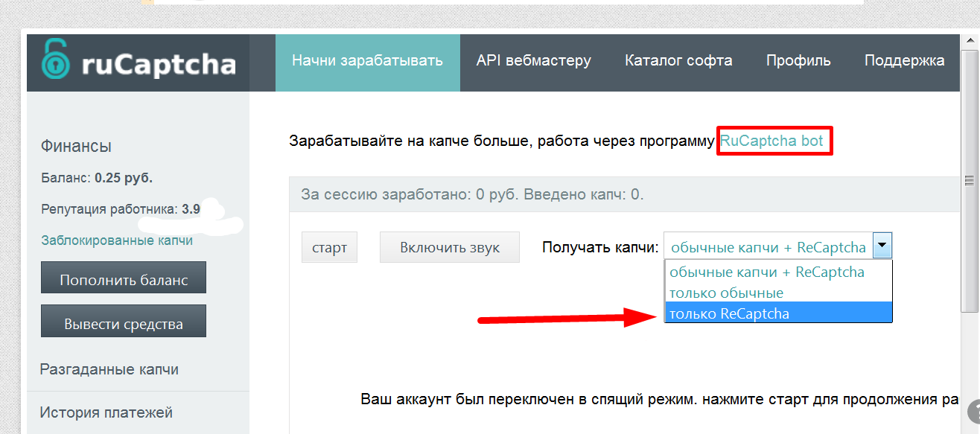Open the 'API вебмастеру' menu item
The height and width of the screenshot is (434, 980).
click(534, 61)
